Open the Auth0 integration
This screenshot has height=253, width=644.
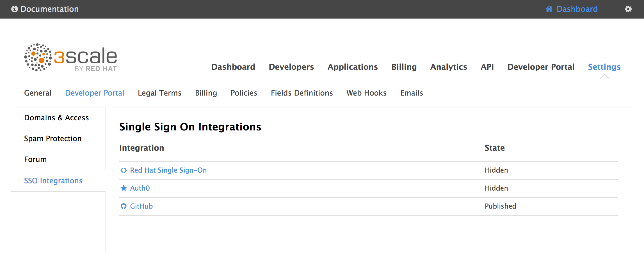[x=140, y=188]
